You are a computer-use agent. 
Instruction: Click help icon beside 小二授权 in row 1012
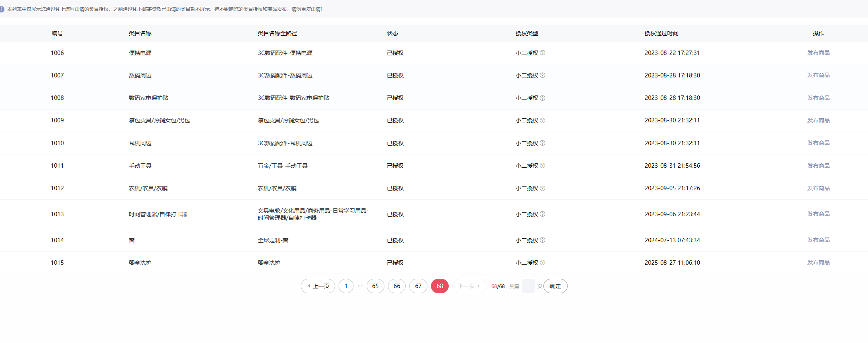coord(542,188)
